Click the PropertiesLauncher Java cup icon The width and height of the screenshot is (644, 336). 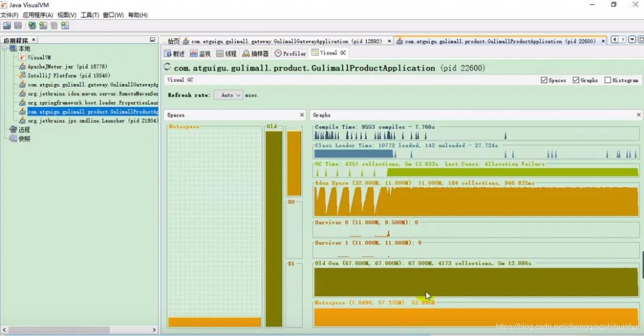pos(22,103)
